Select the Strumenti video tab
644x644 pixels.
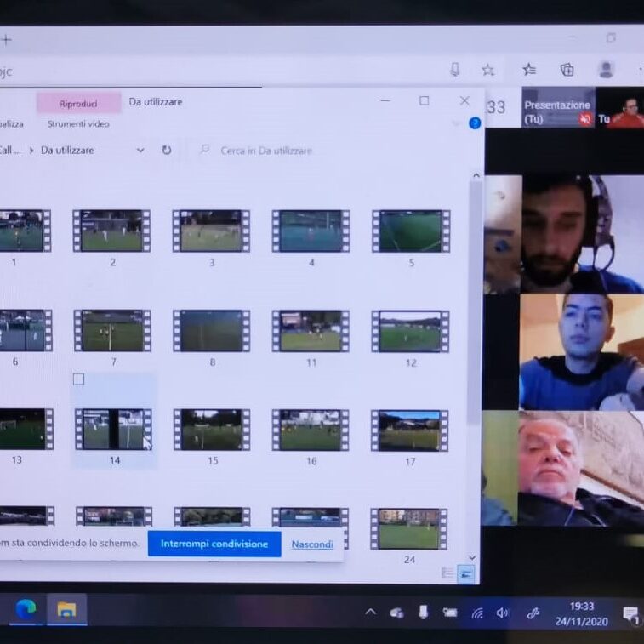[x=78, y=124]
